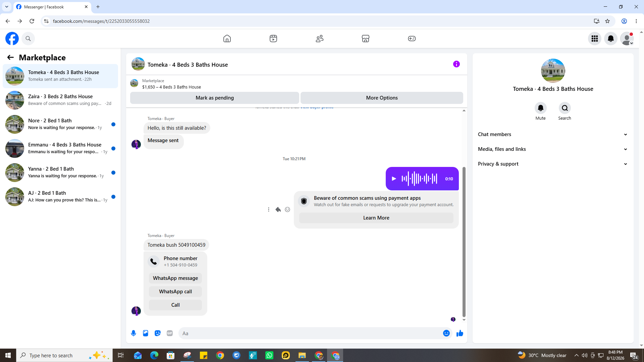Send a WhatsApp message to the number
Image resolution: width=644 pixels, height=362 pixels.
point(175,278)
